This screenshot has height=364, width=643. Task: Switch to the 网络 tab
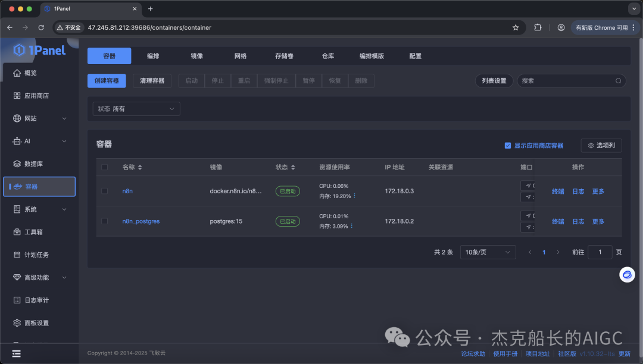tap(241, 56)
